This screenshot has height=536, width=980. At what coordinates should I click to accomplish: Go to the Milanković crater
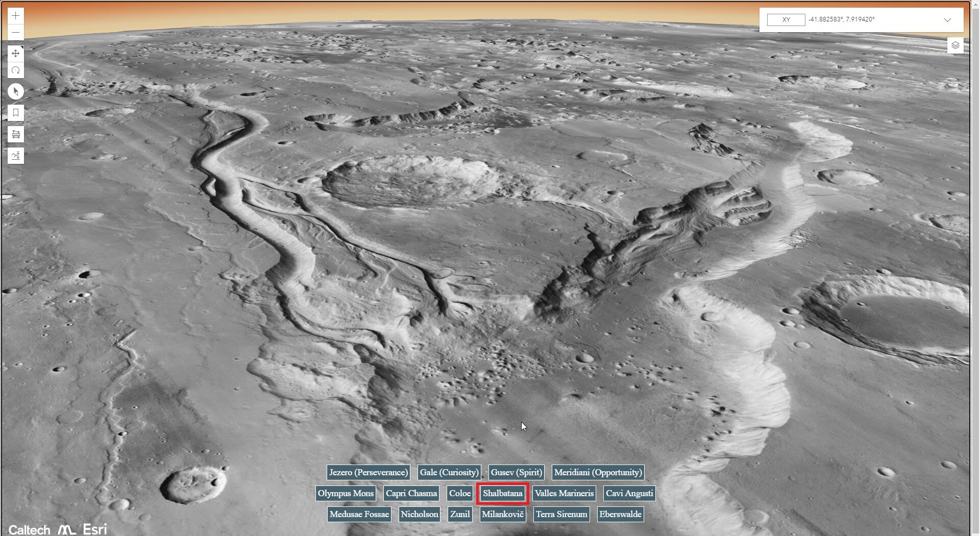click(503, 514)
